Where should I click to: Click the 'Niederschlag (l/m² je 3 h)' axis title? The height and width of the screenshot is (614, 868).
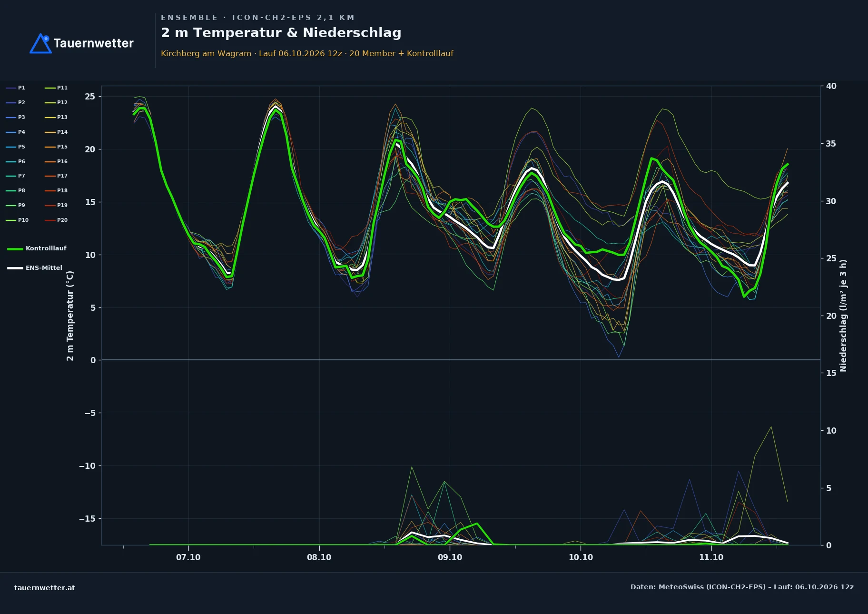pos(843,315)
